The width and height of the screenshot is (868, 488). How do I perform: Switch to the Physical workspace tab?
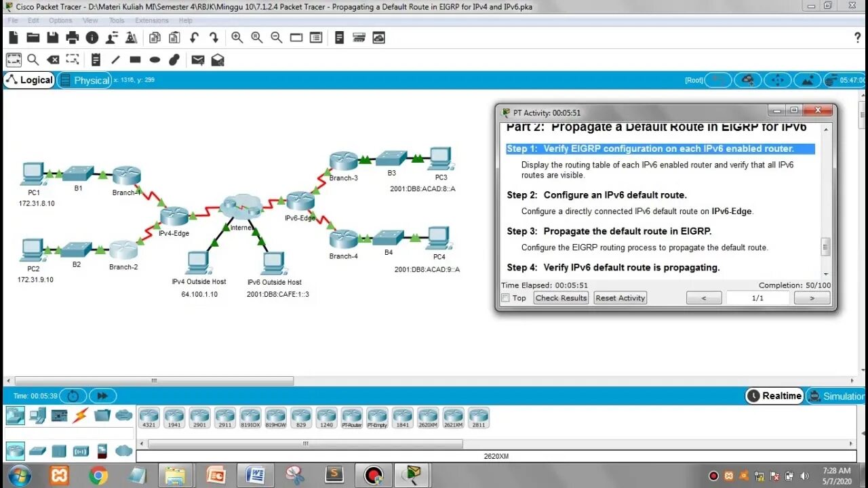point(85,80)
